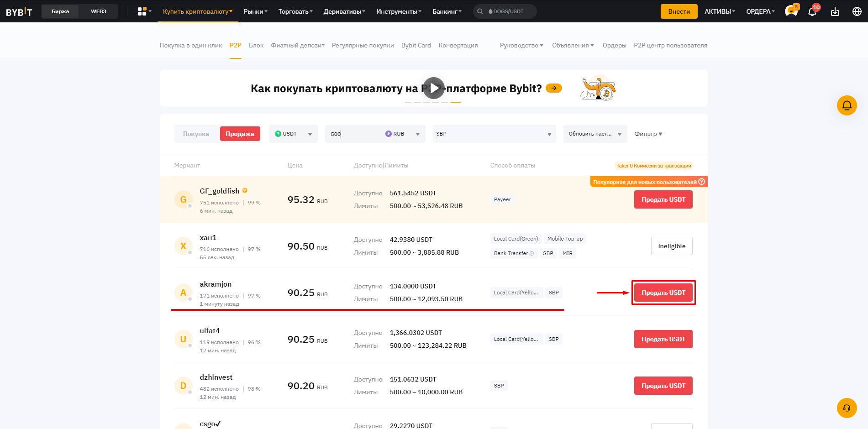The height and width of the screenshot is (429, 868).
Task: Open the language globe icon
Action: point(857,11)
